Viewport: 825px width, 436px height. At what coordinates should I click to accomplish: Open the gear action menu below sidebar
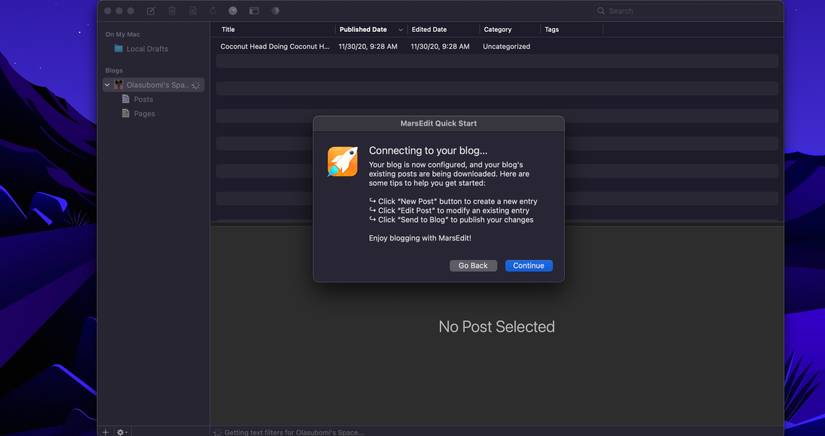(122, 432)
